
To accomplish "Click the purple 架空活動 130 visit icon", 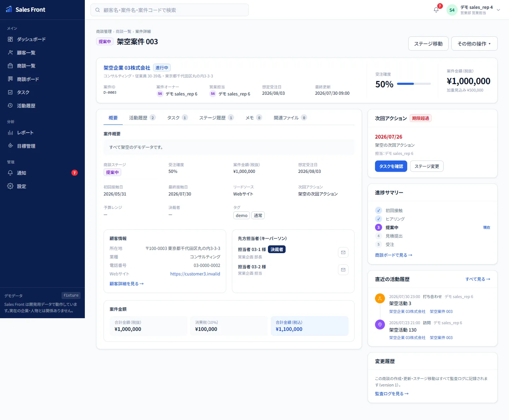I will (380, 325).
